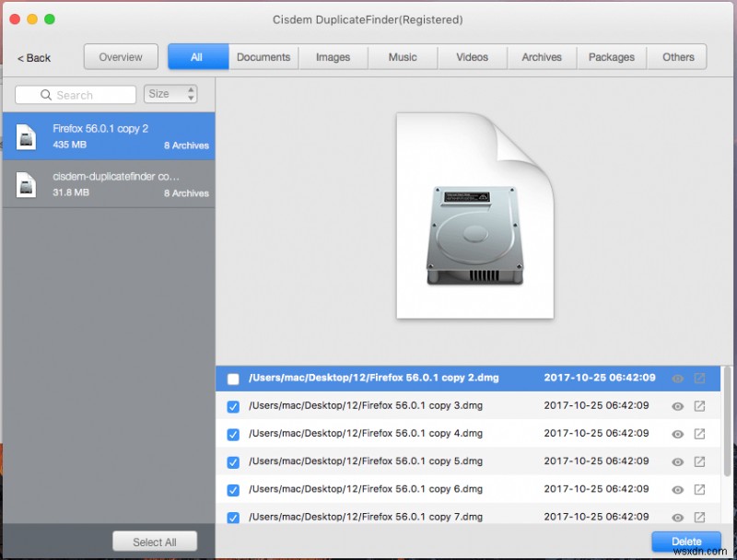Click the archive icon beside cisdem-duplicatefinder group

(25, 184)
